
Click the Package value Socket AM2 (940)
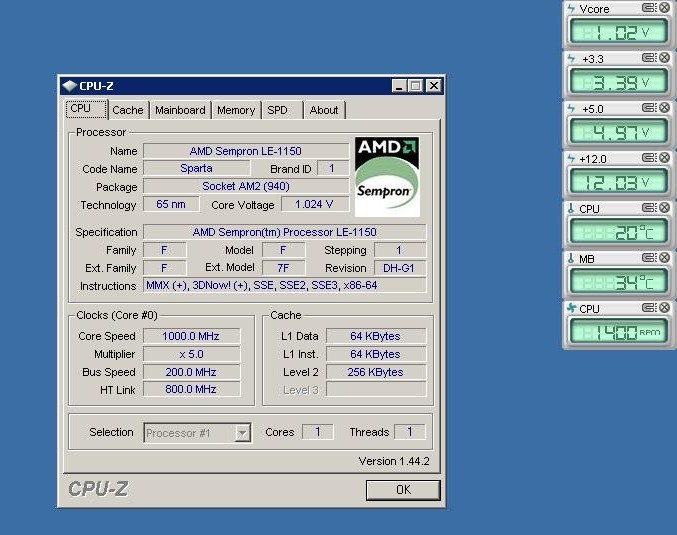[246, 187]
